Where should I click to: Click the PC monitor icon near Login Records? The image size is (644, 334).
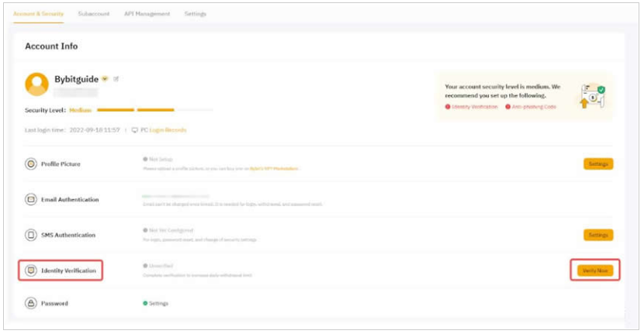tap(134, 130)
